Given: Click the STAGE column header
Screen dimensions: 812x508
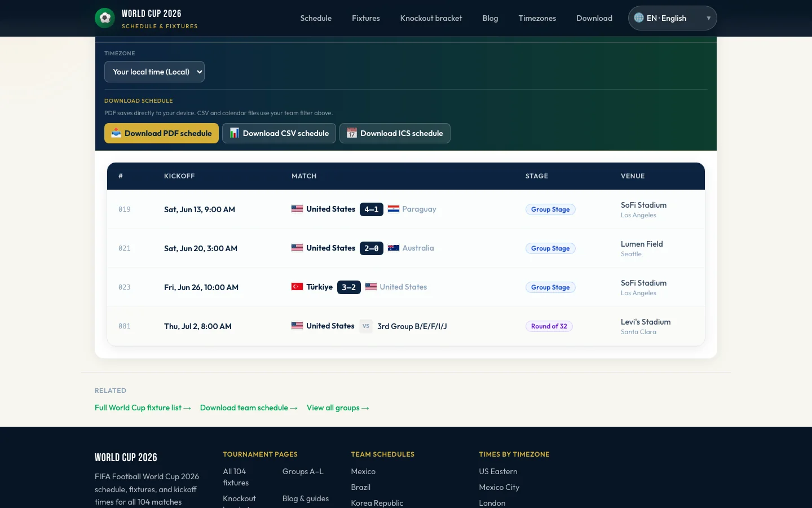Looking at the screenshot, I should pos(537,176).
